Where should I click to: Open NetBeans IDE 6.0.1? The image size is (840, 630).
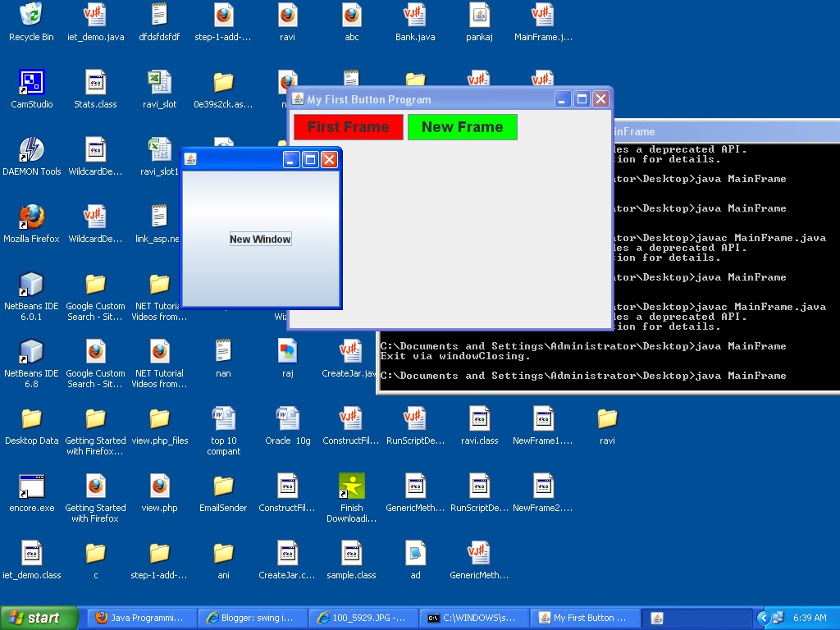coord(31,283)
